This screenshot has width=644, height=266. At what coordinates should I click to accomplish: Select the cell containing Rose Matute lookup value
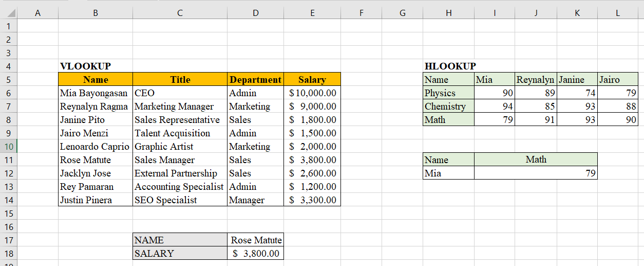click(255, 240)
